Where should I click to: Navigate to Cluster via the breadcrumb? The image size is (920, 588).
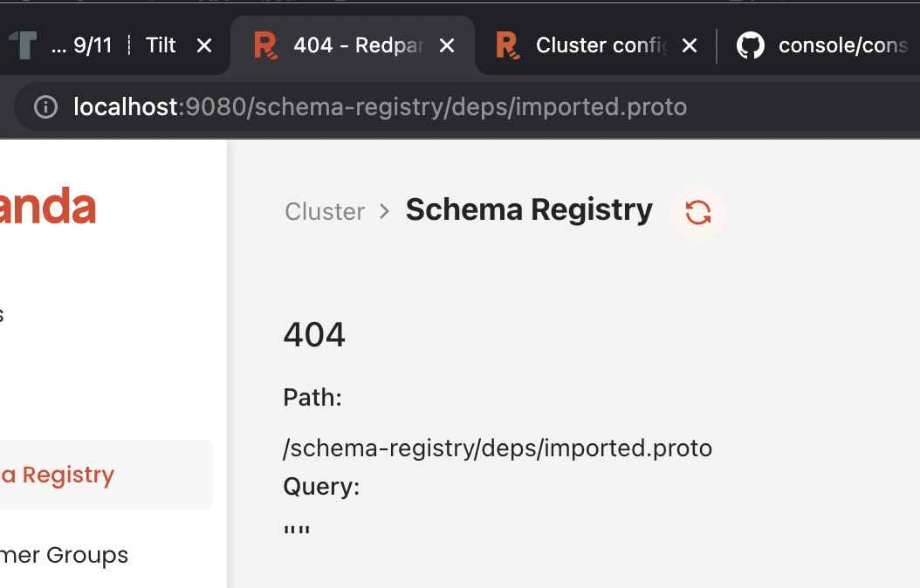324,212
